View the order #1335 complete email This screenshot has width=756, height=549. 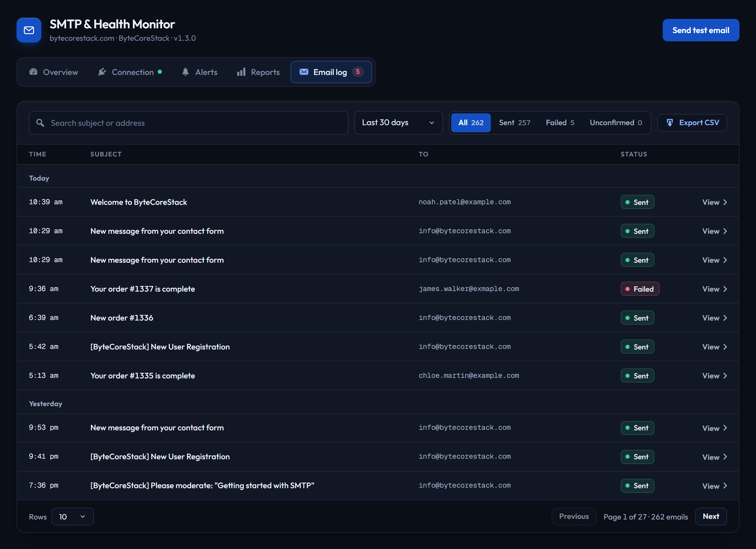point(714,376)
